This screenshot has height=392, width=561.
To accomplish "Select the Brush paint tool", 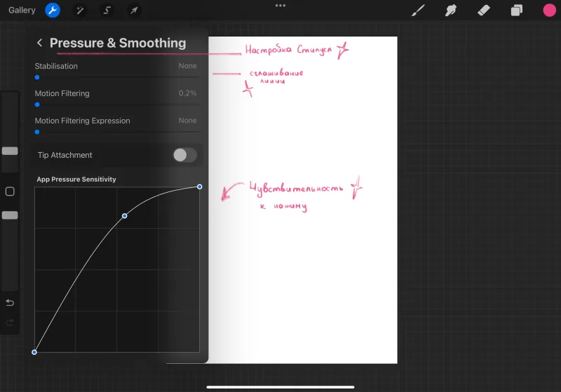I will (418, 11).
